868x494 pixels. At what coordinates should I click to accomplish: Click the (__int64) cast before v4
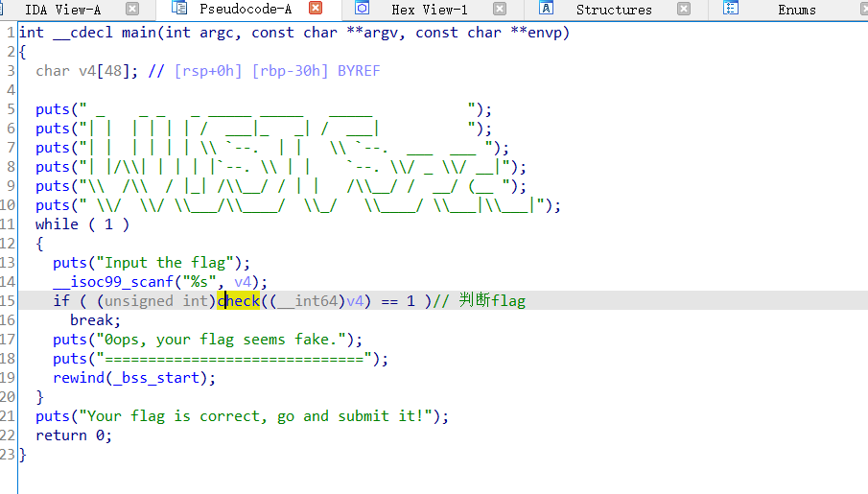[307, 301]
